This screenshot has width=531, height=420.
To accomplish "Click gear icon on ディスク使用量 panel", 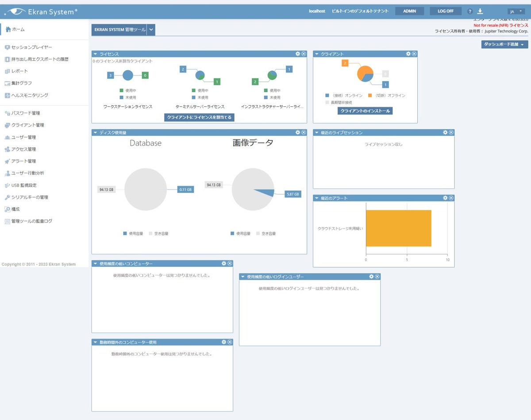I will click(x=297, y=132).
